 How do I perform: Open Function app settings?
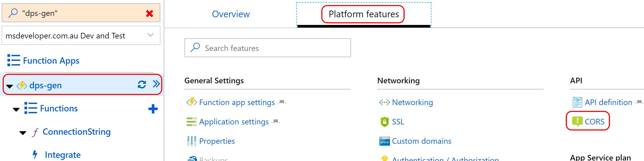[237, 102]
